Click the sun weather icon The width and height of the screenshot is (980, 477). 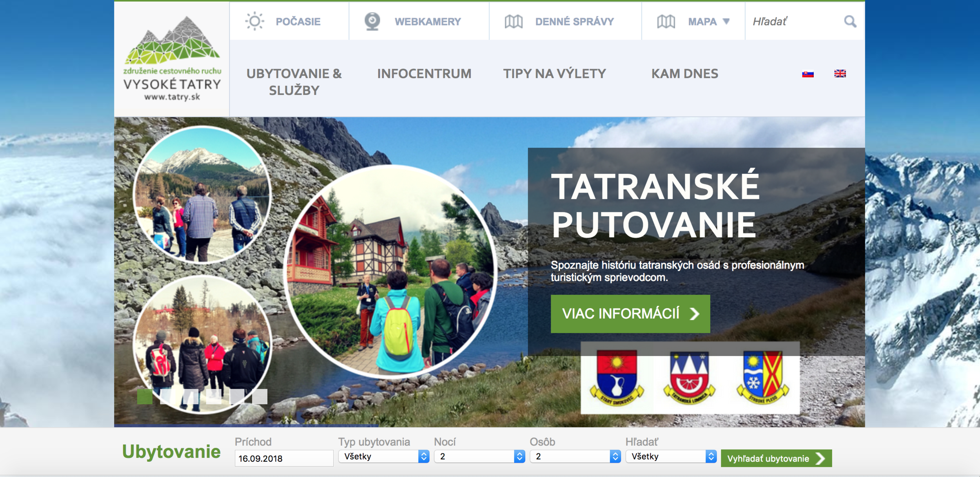coord(255,21)
